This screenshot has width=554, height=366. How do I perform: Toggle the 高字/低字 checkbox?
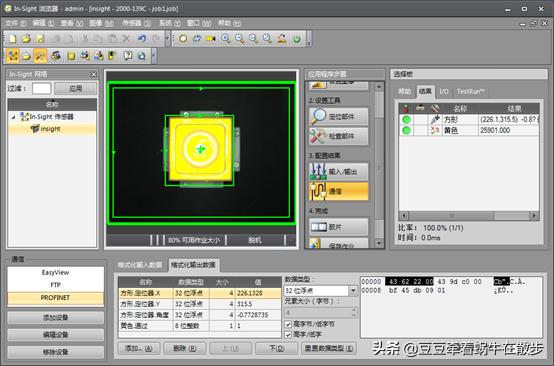(x=288, y=334)
